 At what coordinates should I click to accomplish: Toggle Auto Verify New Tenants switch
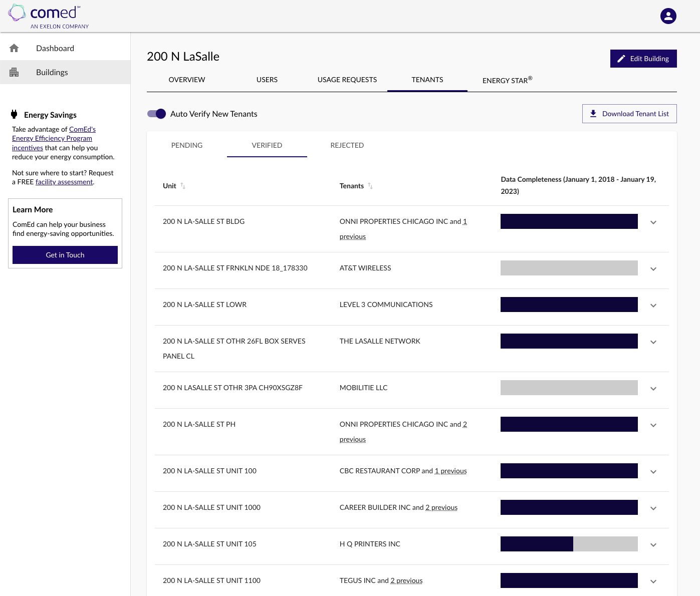(x=156, y=114)
